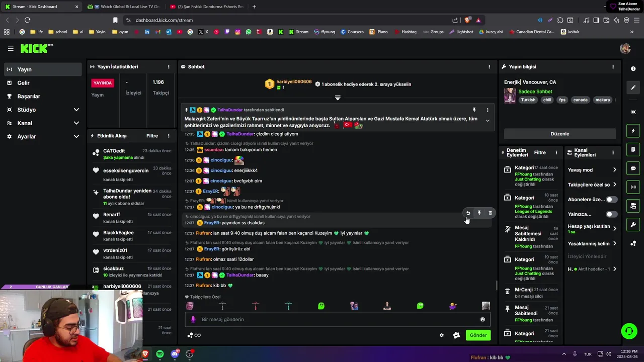Click the stream category thumbnail image
This screenshot has height=362, width=644.
click(x=510, y=96)
